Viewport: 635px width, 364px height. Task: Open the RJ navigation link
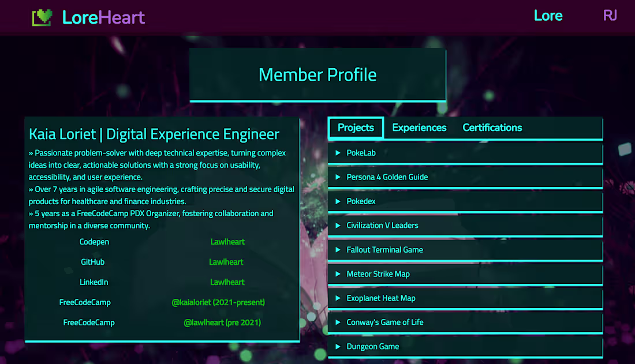pos(610,16)
